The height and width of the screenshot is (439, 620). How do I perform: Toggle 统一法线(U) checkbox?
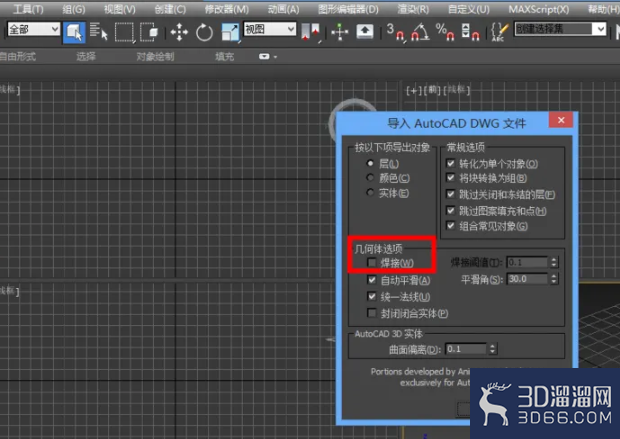(371, 296)
